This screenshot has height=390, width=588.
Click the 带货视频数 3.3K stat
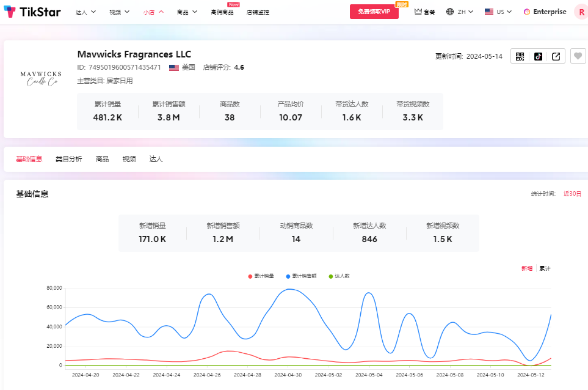coord(413,111)
